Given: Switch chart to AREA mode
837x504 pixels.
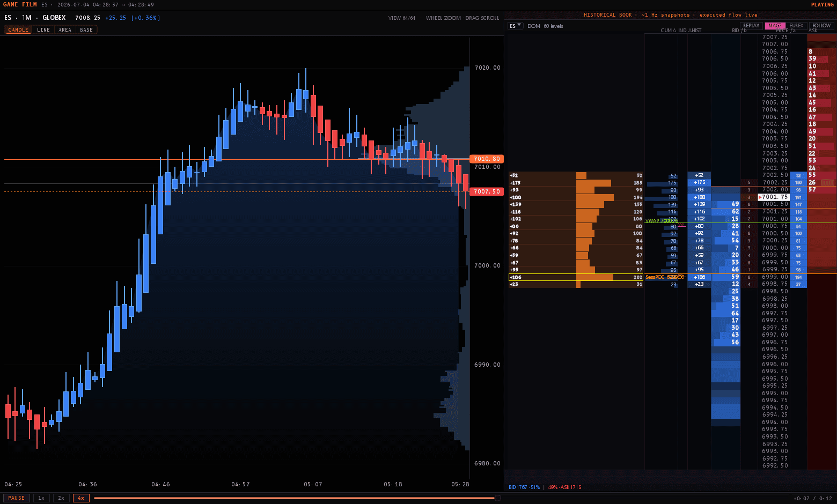Looking at the screenshot, I should click(65, 30).
